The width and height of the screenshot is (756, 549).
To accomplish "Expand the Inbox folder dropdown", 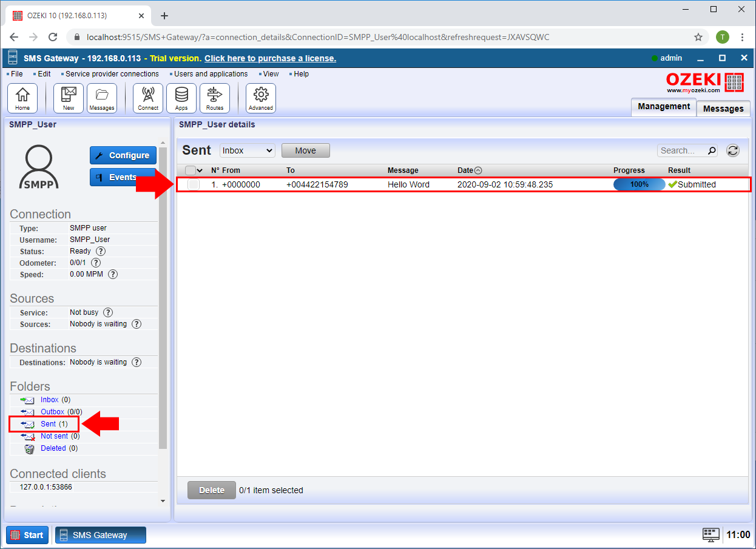I will 247,150.
